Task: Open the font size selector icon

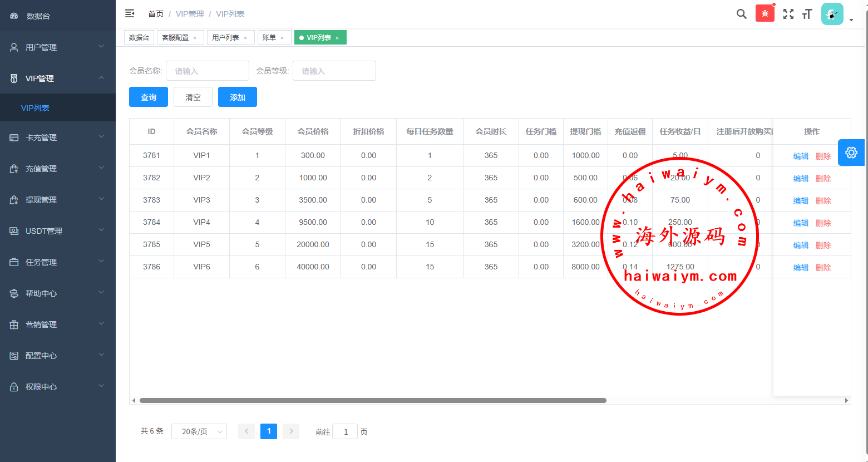Action: tap(807, 14)
